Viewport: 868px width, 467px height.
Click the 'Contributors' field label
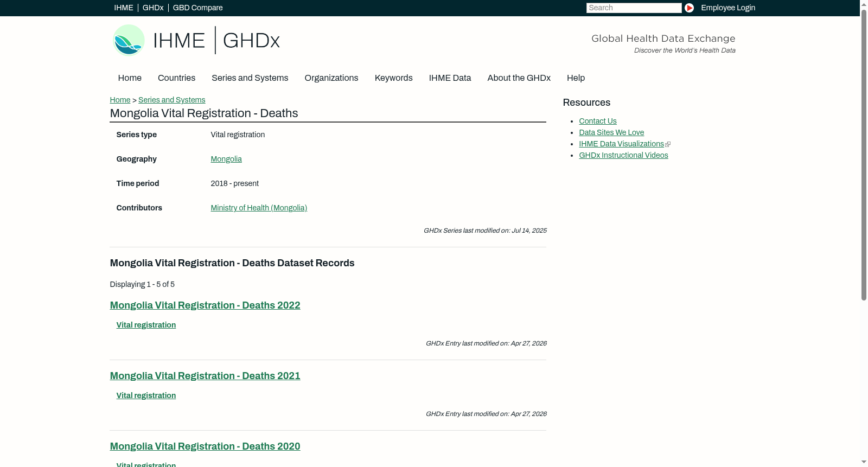(x=139, y=208)
